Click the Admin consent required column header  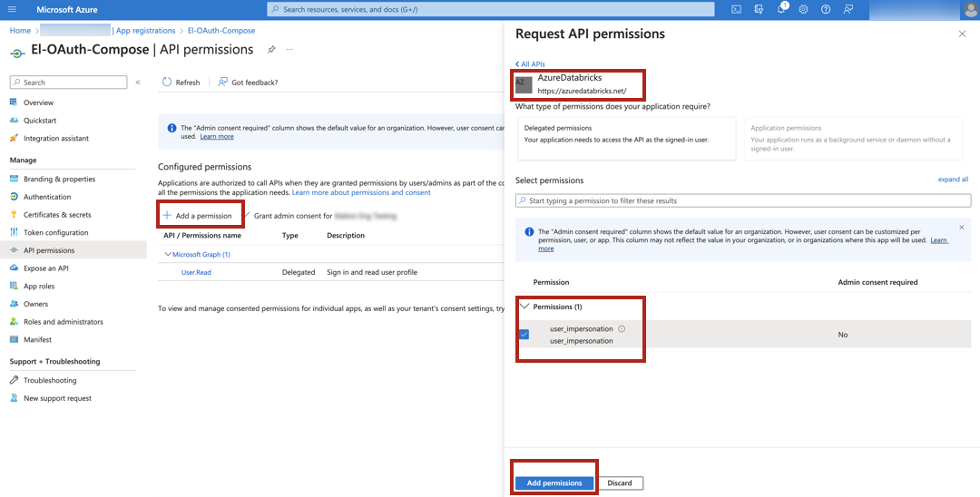tap(877, 282)
